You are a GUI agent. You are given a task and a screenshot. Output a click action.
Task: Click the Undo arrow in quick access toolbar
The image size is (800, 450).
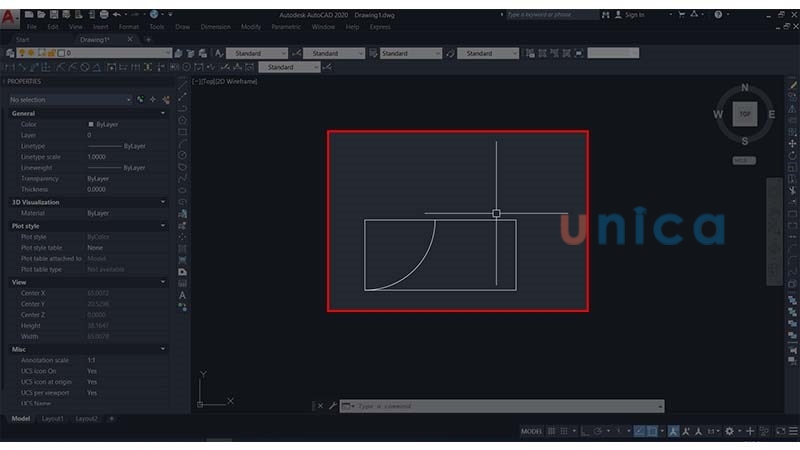coord(117,15)
